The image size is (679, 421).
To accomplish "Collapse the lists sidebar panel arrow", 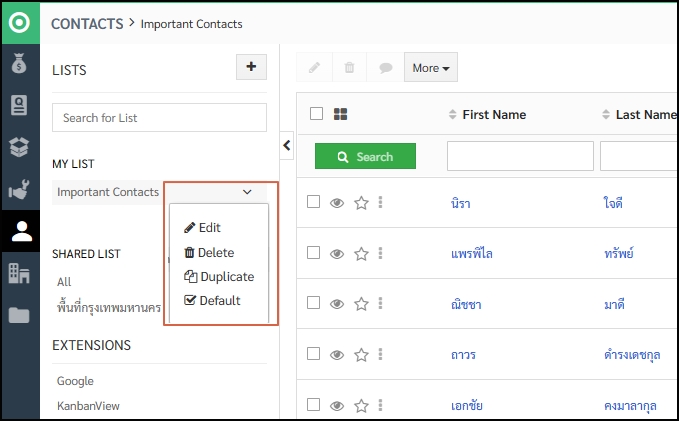I will pyautogui.click(x=287, y=146).
